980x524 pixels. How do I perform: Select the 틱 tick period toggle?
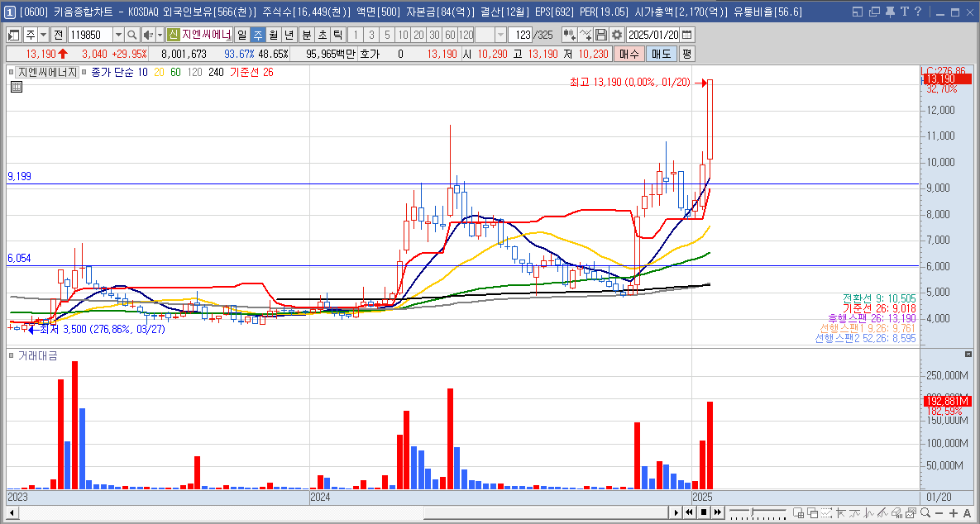point(337,35)
